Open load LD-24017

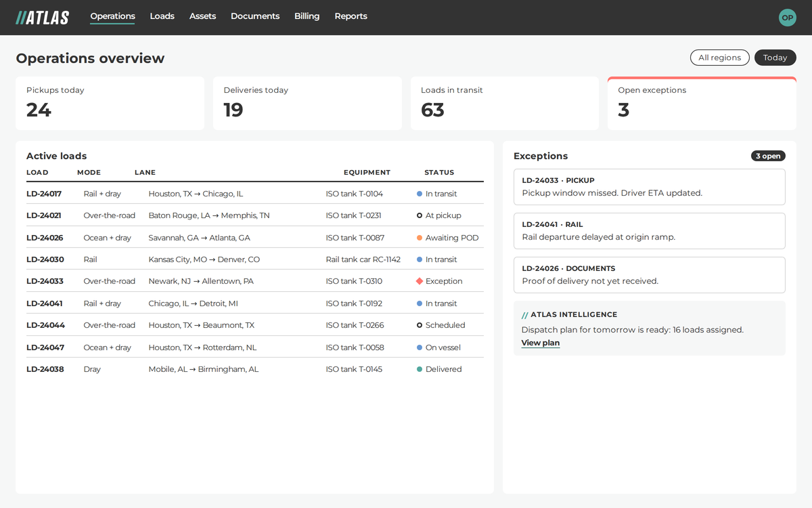(x=44, y=194)
